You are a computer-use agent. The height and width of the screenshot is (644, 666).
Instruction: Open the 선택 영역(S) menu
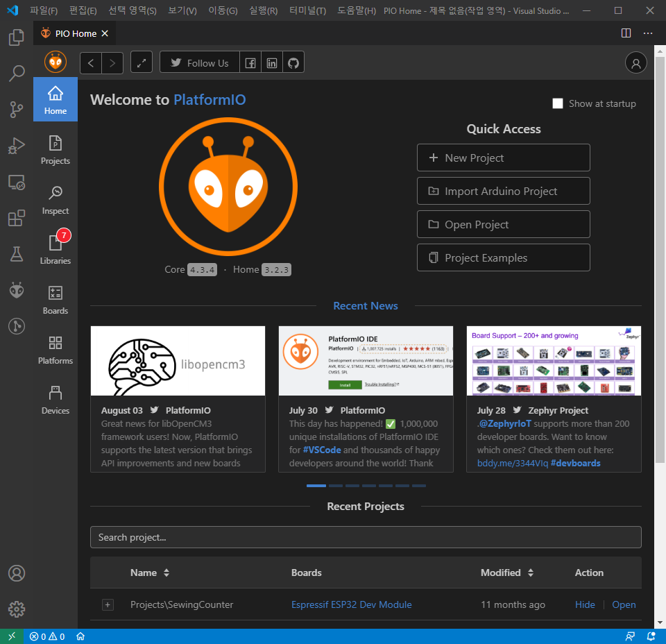tap(133, 10)
